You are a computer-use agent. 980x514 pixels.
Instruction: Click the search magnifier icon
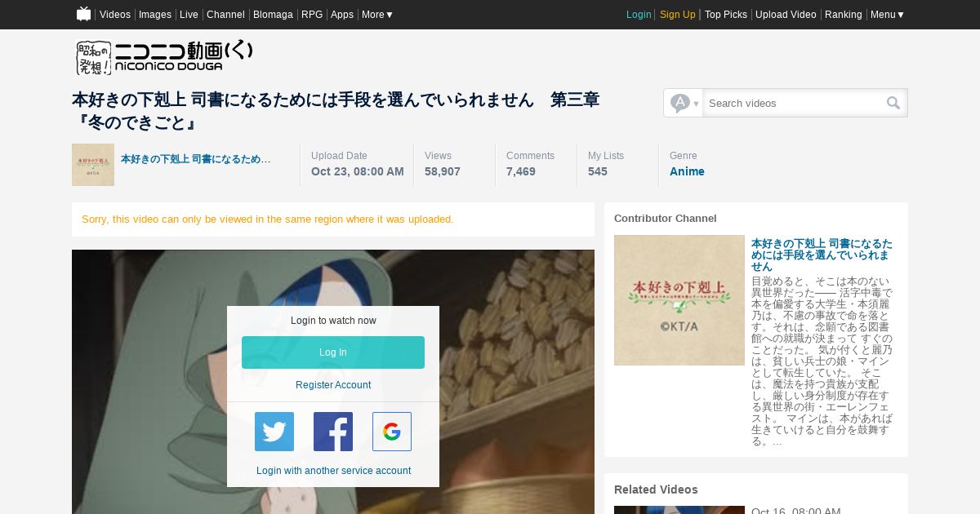(893, 103)
